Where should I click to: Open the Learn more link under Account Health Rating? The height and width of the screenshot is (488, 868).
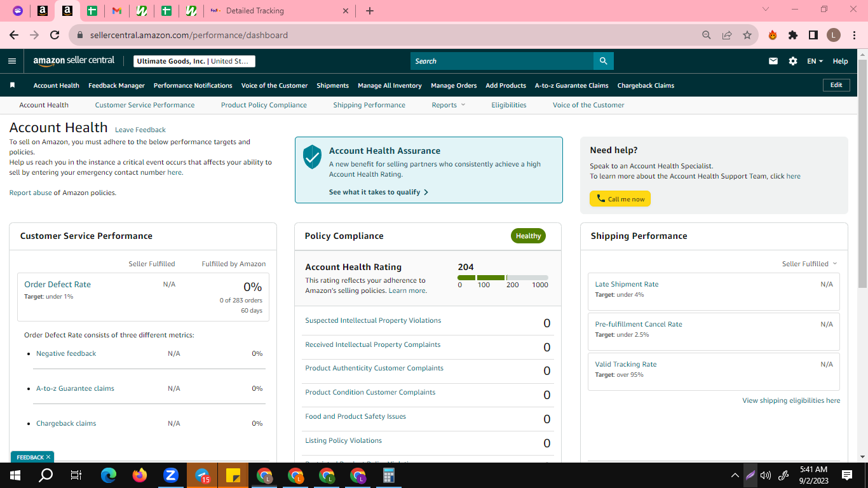tap(407, 290)
